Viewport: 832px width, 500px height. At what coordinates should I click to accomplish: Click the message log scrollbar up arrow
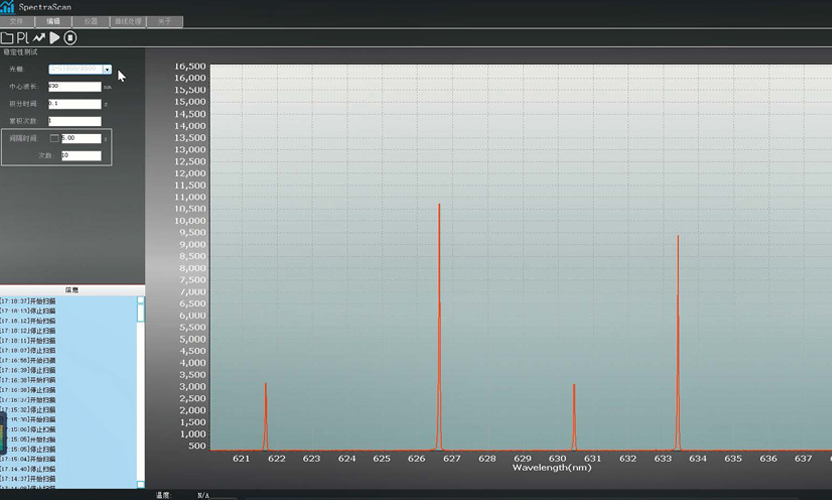(x=141, y=299)
